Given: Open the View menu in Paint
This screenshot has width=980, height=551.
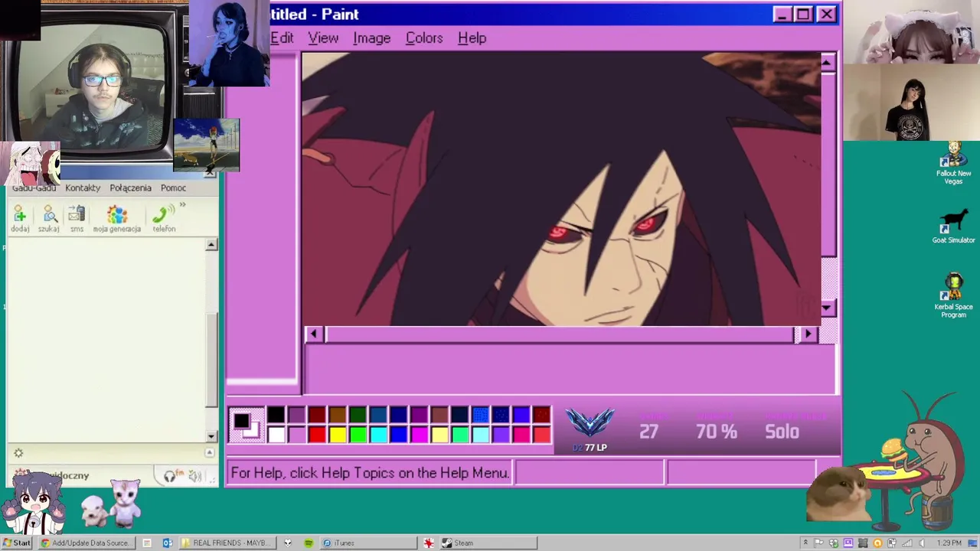Looking at the screenshot, I should point(323,37).
